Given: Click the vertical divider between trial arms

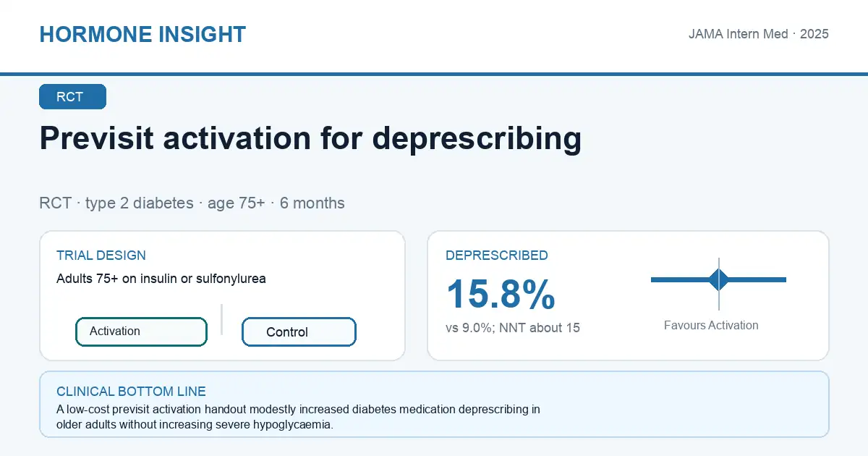Looking at the screenshot, I should 221,319.
